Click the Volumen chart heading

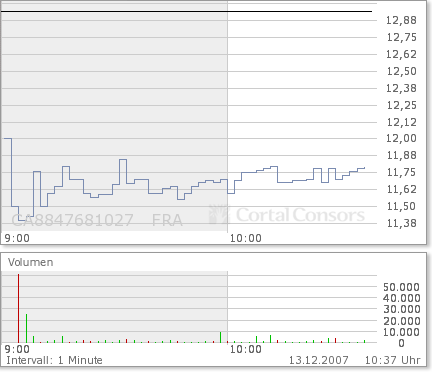coord(31,262)
